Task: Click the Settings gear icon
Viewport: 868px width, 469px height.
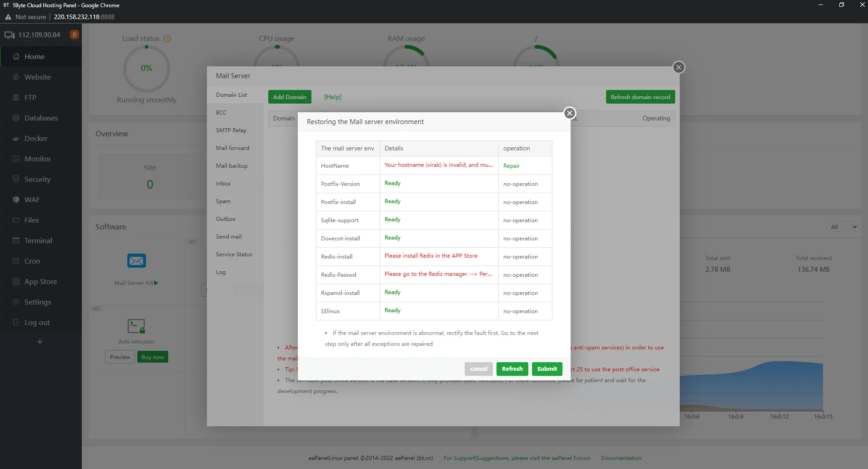Action: (x=16, y=302)
